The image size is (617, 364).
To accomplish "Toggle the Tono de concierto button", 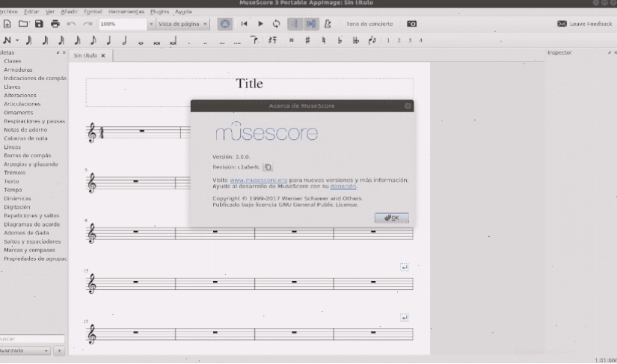I will (x=369, y=24).
